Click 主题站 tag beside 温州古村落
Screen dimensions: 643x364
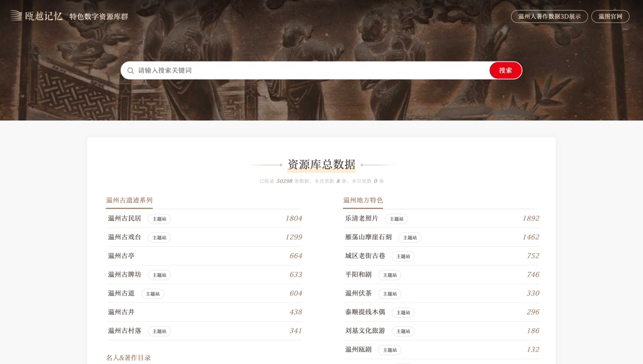[160, 331]
